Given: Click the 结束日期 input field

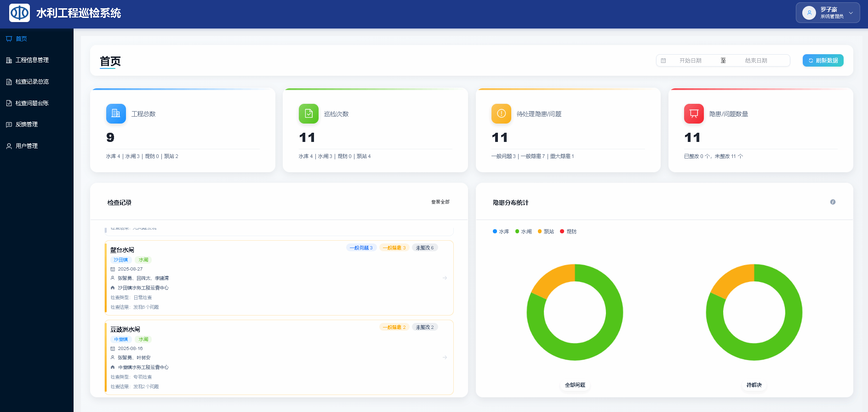Looking at the screenshot, I should (x=756, y=61).
